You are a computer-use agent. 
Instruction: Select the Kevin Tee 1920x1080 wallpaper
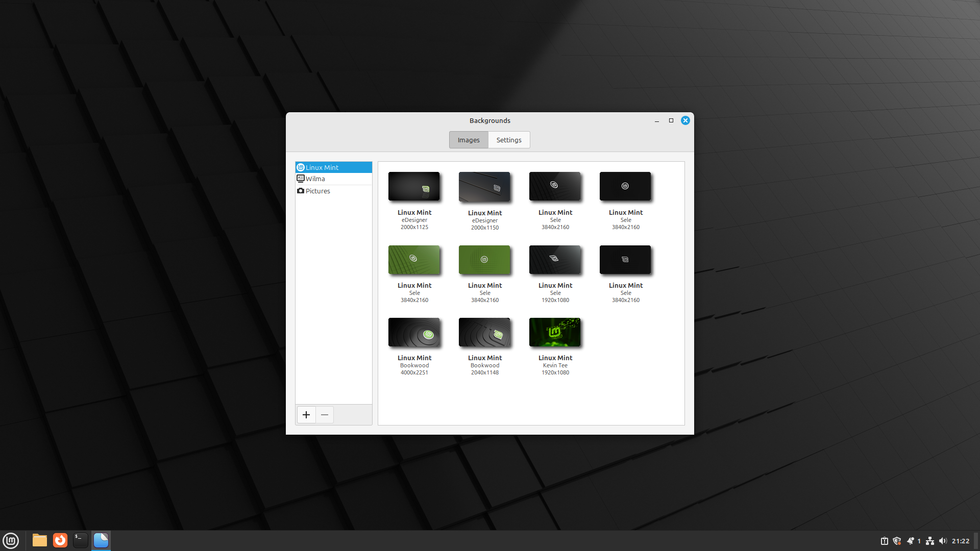[x=555, y=332]
